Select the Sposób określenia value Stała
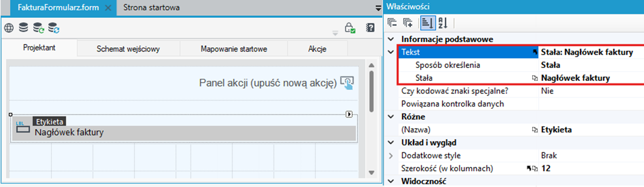Screen dimensions: 644x187 pyautogui.click(x=550, y=65)
